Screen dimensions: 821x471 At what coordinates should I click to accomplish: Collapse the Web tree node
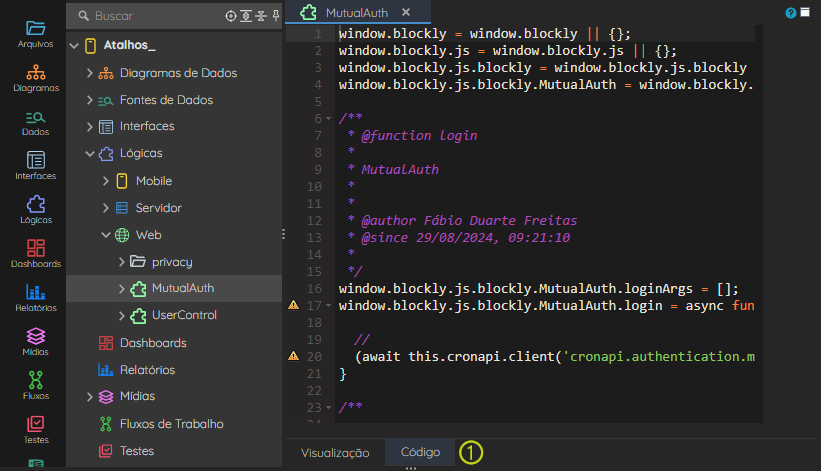(106, 235)
